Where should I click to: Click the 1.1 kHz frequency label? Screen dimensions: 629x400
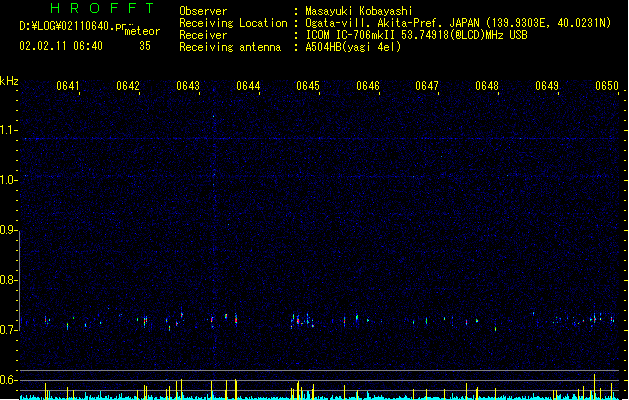(x=8, y=130)
